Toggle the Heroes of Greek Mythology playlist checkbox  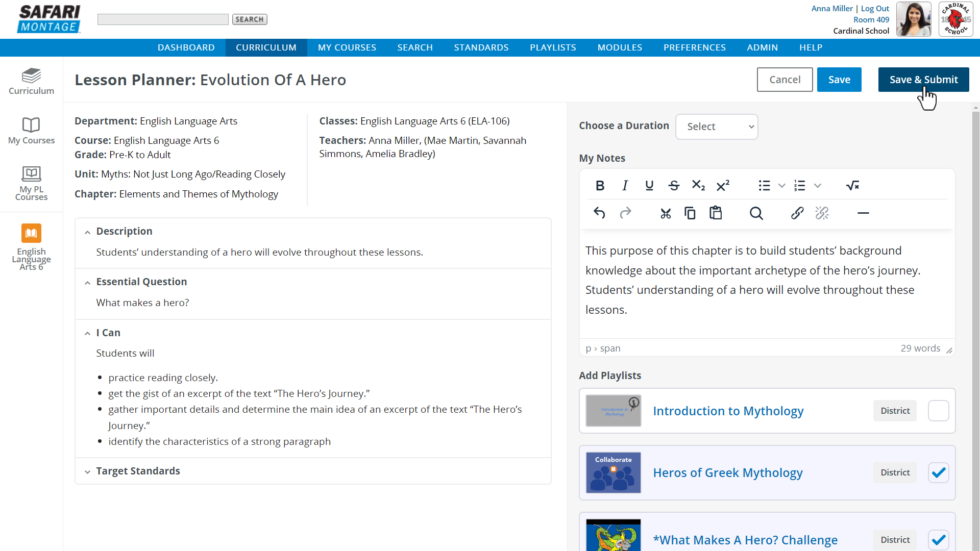tap(938, 472)
